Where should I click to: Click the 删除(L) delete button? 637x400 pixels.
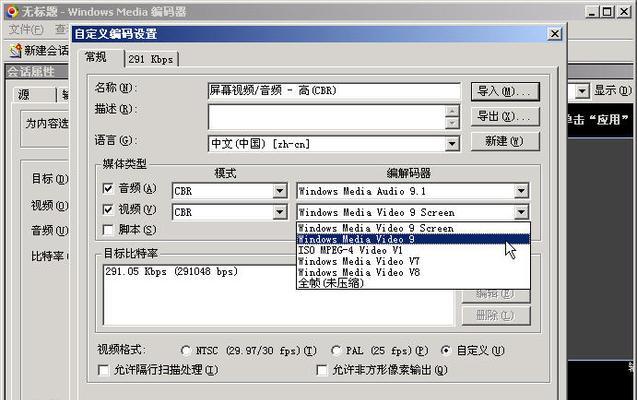tap(496, 315)
